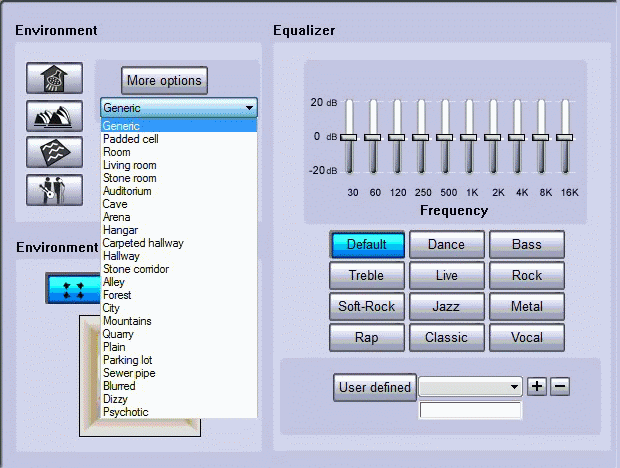
Task: Apply the Treble equalizer preset
Action: coord(367,276)
